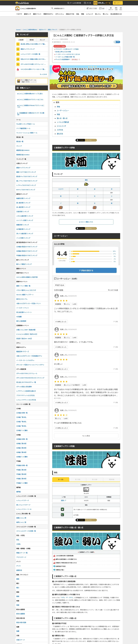Click the SS rank icon under ゾ column
The width and height of the screenshot is (138, 644).
pos(61,207)
